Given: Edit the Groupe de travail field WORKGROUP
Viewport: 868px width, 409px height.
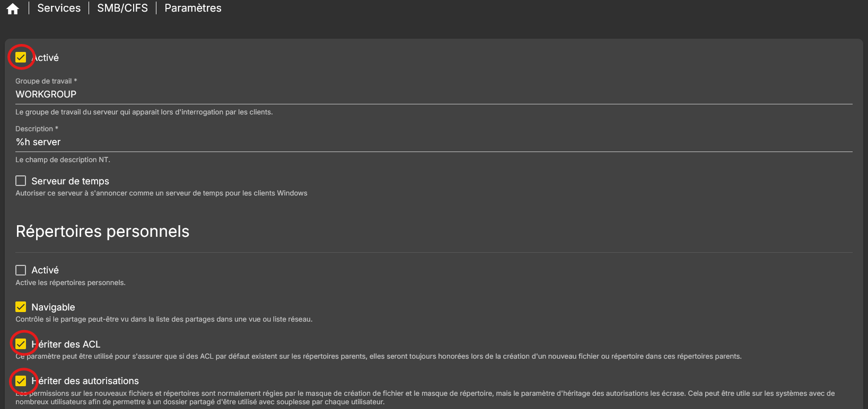Looking at the screenshot, I should click(x=434, y=94).
